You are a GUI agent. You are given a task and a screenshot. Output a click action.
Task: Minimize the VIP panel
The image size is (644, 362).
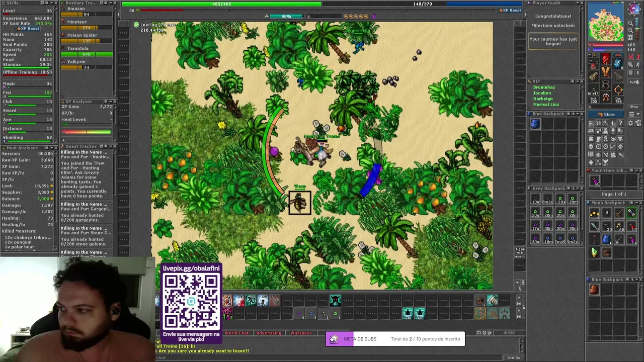click(x=578, y=81)
